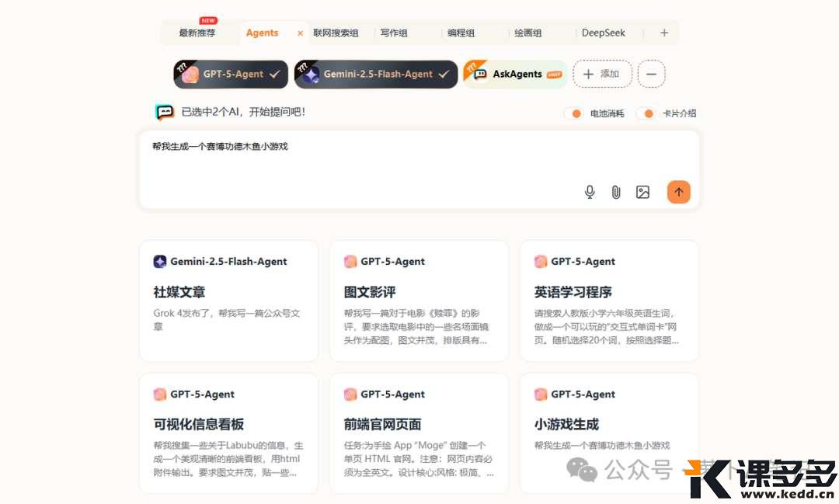Click the GPT-5 icon on 英语学习程序 card
This screenshot has width=839, height=504.
point(541,261)
